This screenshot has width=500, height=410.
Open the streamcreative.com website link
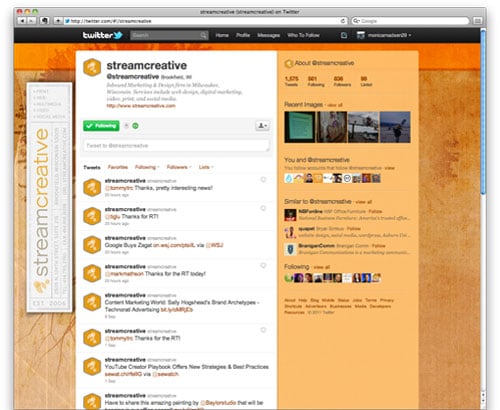141,106
